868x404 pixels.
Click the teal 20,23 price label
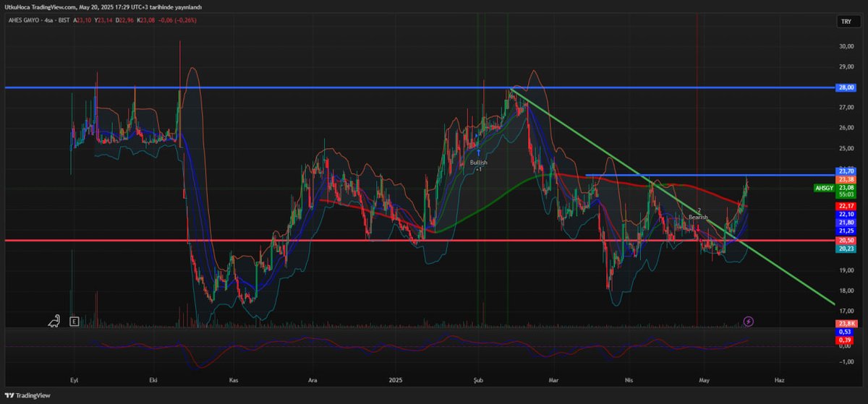click(846, 249)
